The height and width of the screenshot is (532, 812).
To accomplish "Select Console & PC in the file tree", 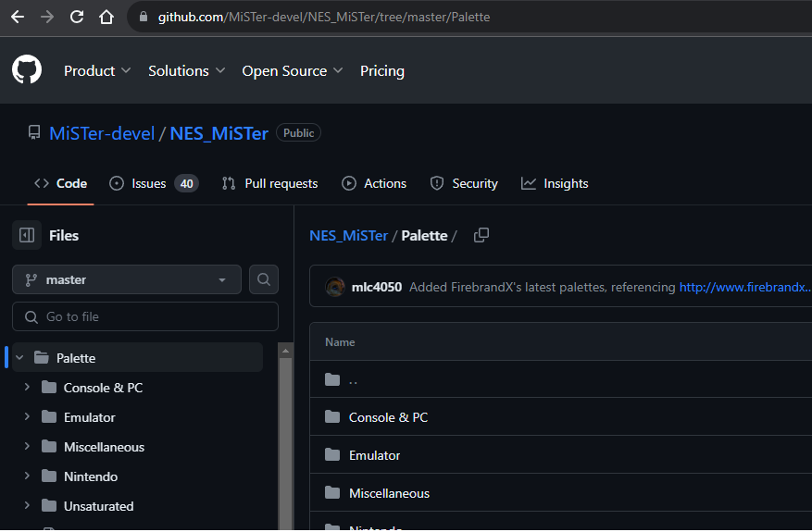I will point(103,388).
